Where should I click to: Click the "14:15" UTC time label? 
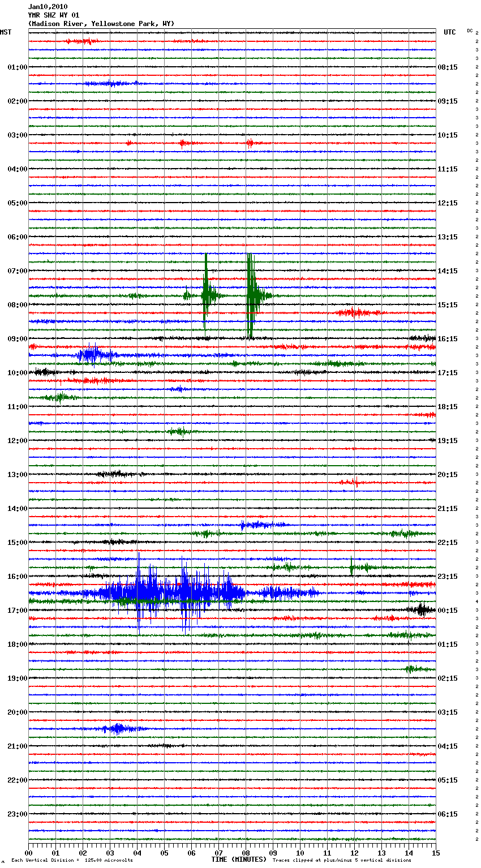pyautogui.click(x=448, y=271)
